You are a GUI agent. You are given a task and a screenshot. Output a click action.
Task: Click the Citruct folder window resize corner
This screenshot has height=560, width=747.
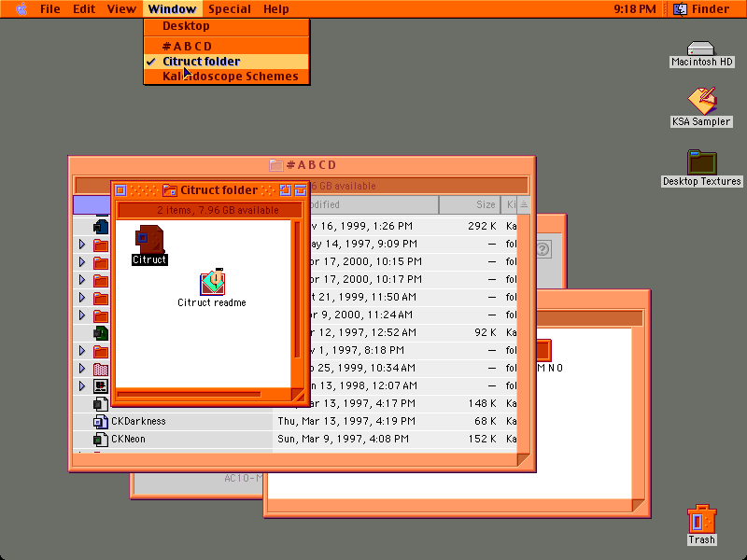298,395
